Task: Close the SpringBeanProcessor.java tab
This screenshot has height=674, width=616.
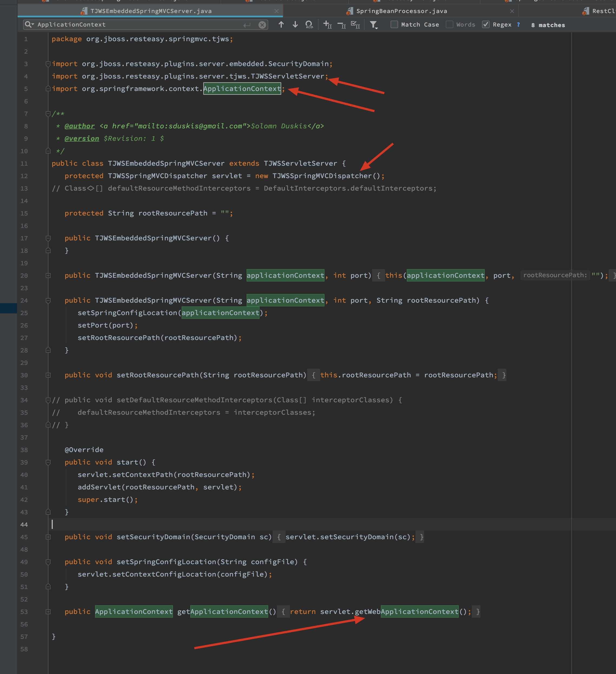Action: click(512, 11)
